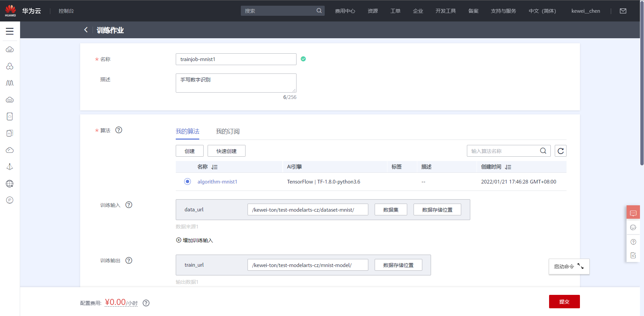The height and width of the screenshot is (316, 644).
Task: Click the pyramid-shaped sidebar icon
Action: [x=10, y=167]
